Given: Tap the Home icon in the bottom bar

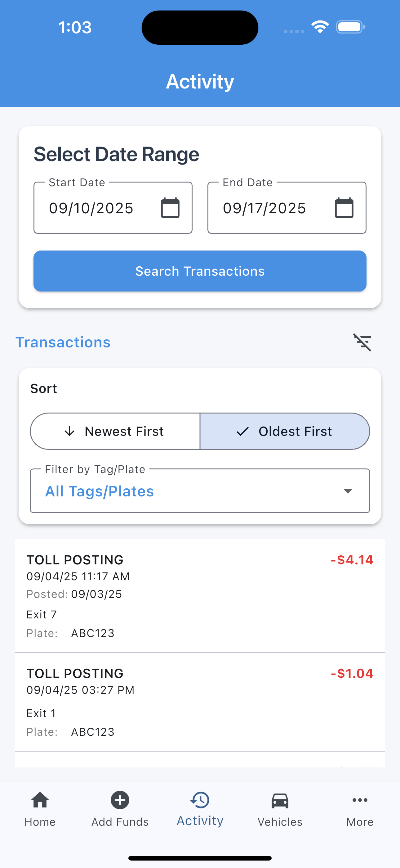Looking at the screenshot, I should point(40,800).
